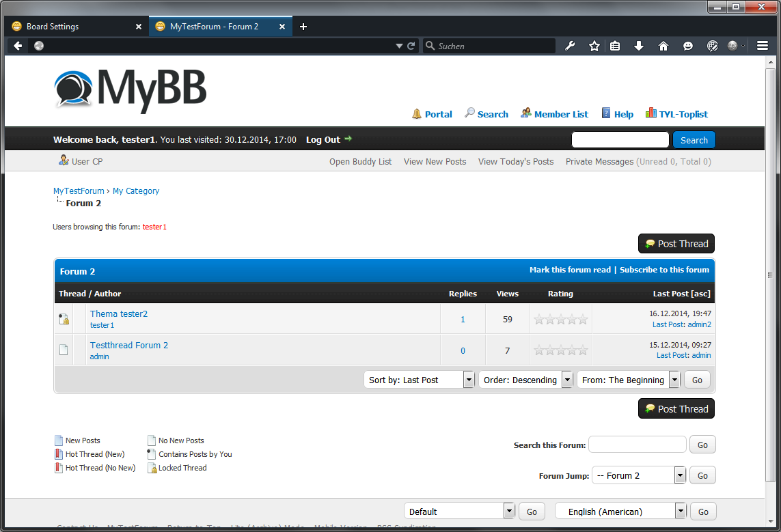The height and width of the screenshot is (532, 781).
Task: Click the browser back arrow button
Action: click(x=18, y=46)
